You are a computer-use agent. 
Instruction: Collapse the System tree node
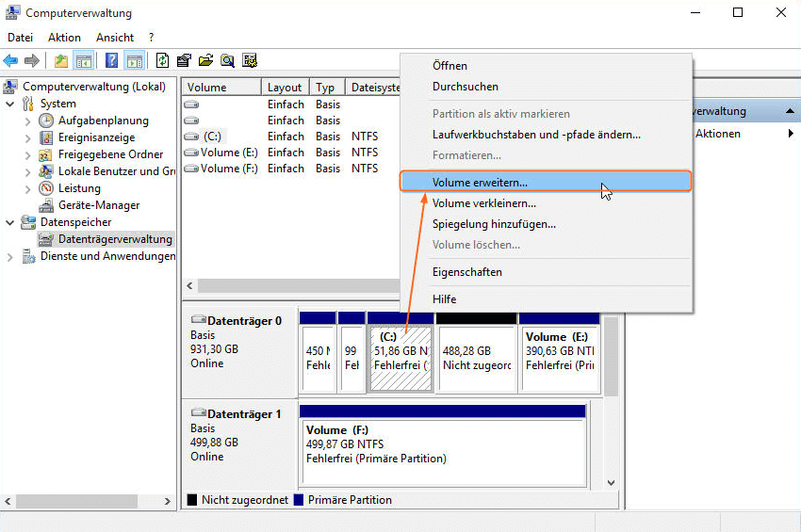click(x=10, y=104)
